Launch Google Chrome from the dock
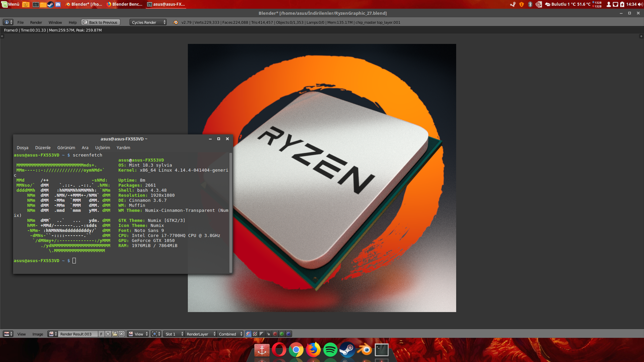The height and width of the screenshot is (362, 644). click(x=296, y=350)
